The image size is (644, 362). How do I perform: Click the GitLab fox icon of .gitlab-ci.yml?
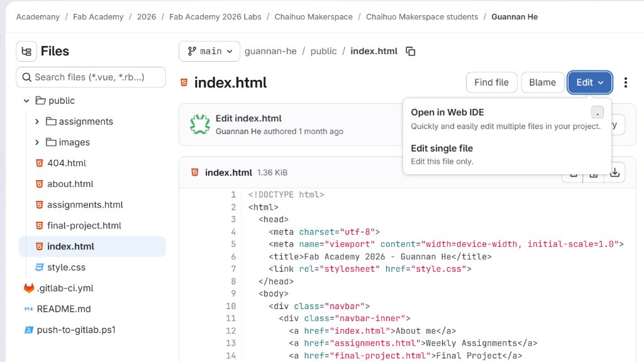click(29, 288)
